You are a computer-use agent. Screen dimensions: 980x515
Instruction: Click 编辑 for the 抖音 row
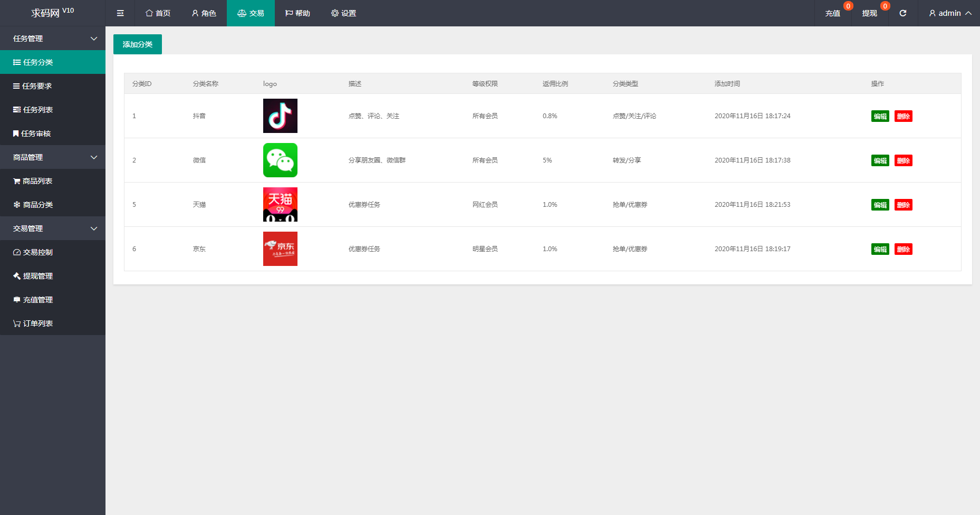click(x=880, y=116)
